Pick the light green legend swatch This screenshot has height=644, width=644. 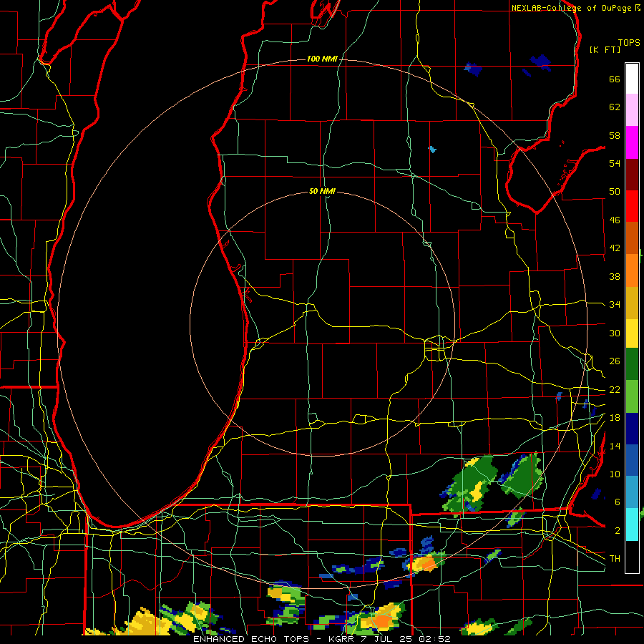(x=632, y=396)
